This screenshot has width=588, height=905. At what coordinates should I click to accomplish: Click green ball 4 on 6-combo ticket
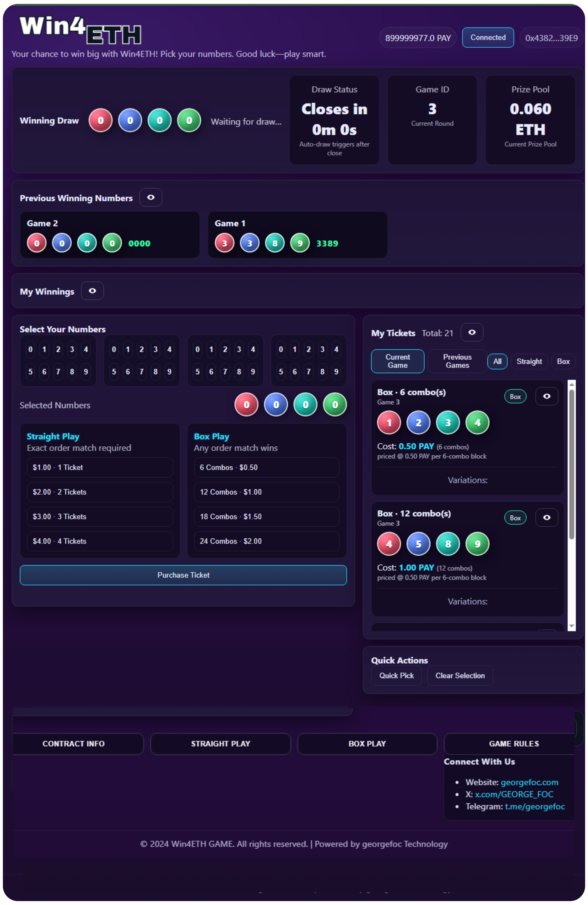coord(477,422)
